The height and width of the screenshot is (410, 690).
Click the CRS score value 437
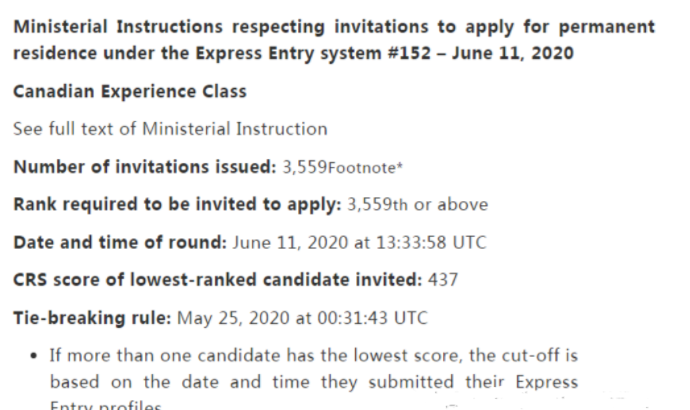click(x=443, y=280)
